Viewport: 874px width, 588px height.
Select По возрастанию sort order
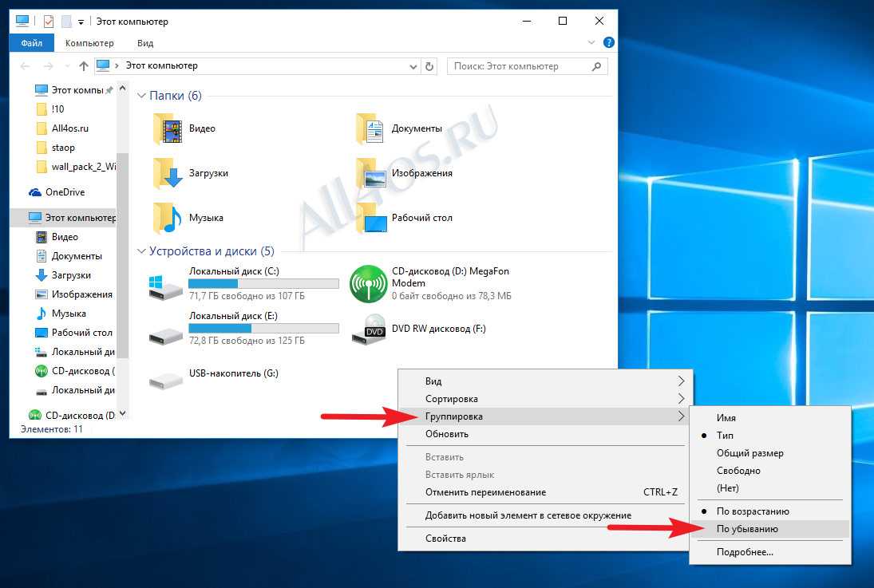[x=752, y=511]
